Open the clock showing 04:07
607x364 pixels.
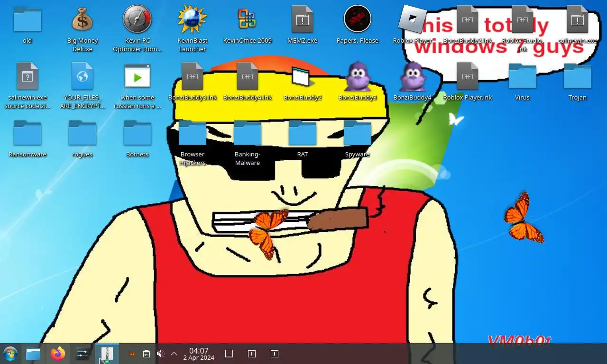point(199,354)
